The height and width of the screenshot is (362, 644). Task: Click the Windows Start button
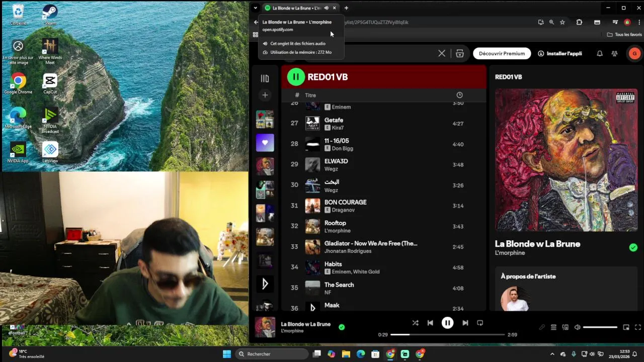click(x=226, y=354)
